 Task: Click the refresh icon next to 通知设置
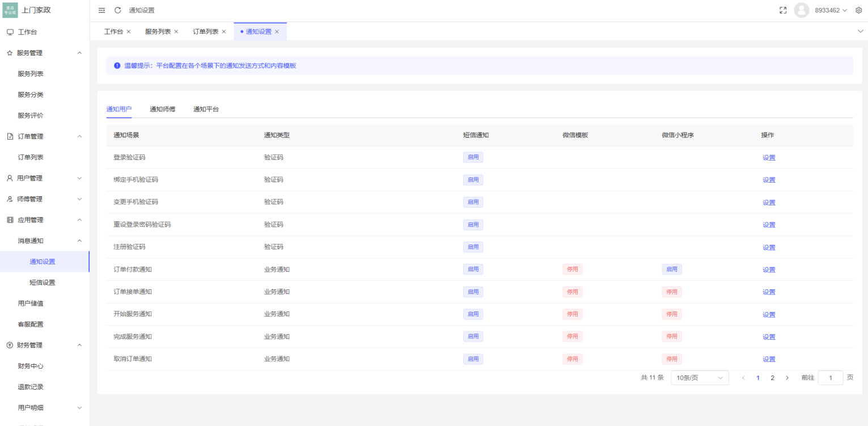[117, 10]
